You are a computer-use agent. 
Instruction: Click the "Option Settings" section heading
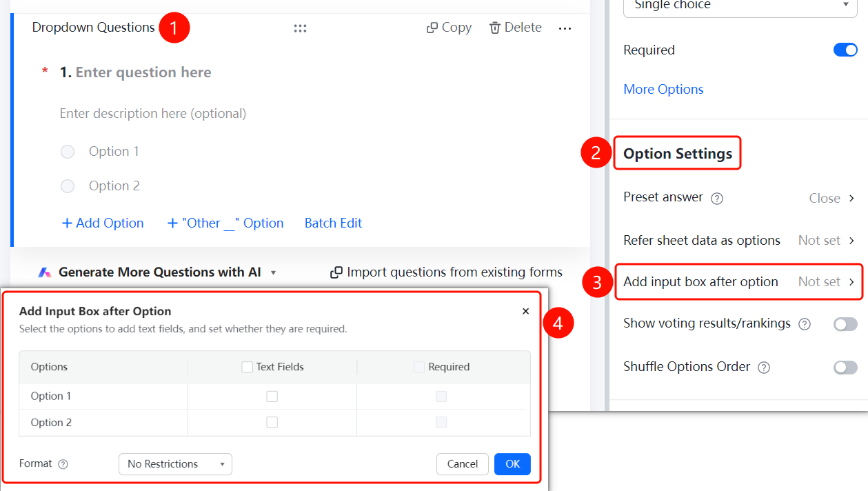[x=678, y=153]
